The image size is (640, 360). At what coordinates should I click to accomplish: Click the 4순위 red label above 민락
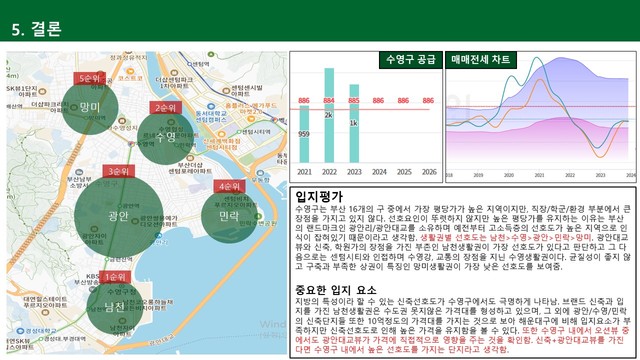229,187
